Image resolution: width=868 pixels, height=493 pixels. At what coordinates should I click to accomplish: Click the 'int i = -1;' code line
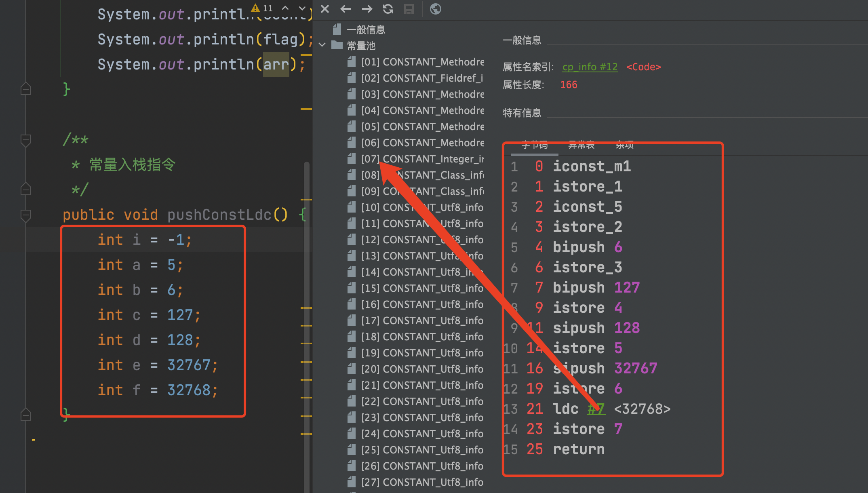tap(145, 240)
